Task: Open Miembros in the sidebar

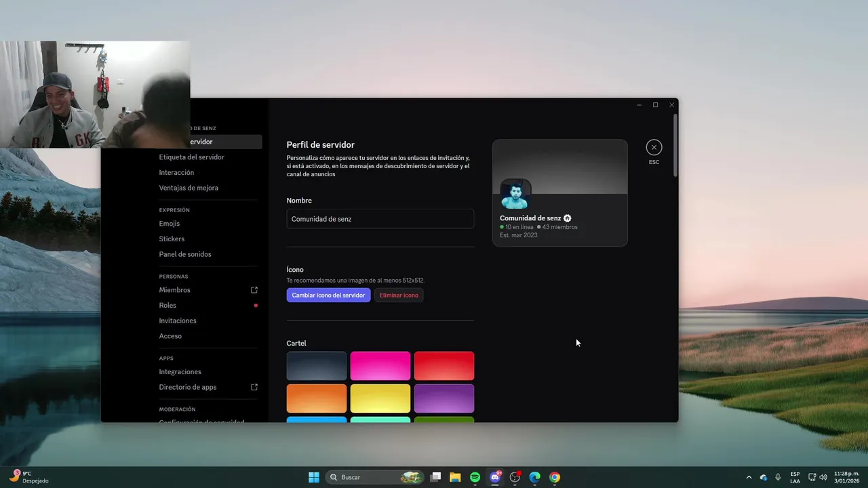Action: (174, 290)
